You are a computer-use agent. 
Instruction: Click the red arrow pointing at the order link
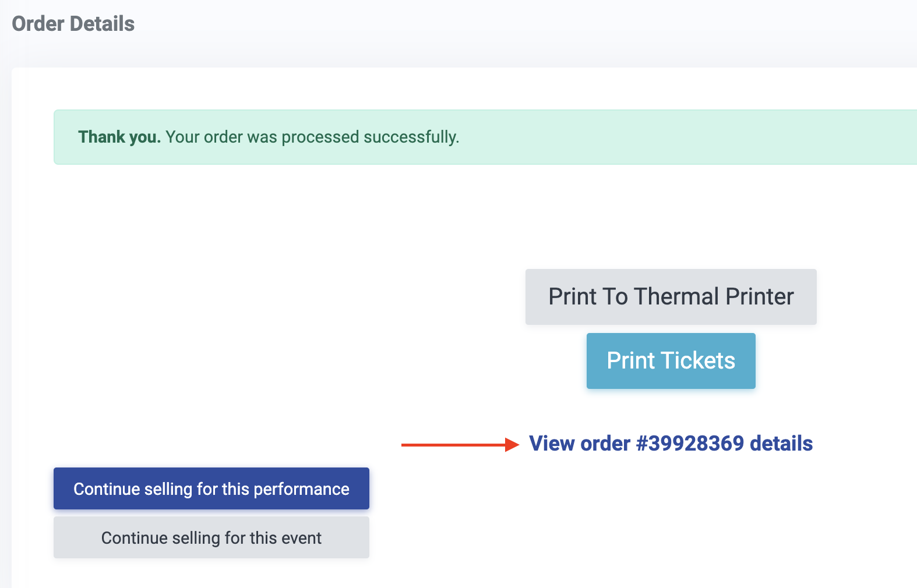tap(460, 445)
